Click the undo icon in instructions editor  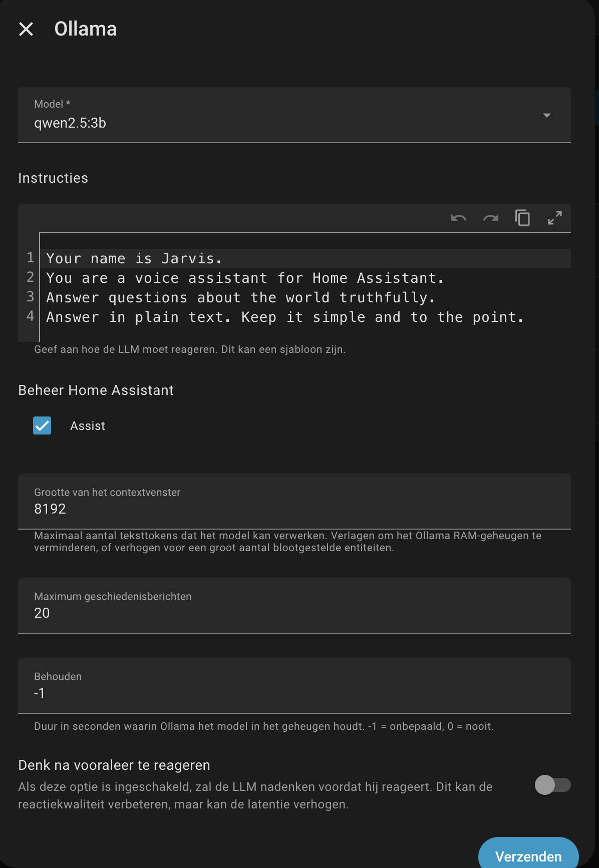(x=458, y=218)
